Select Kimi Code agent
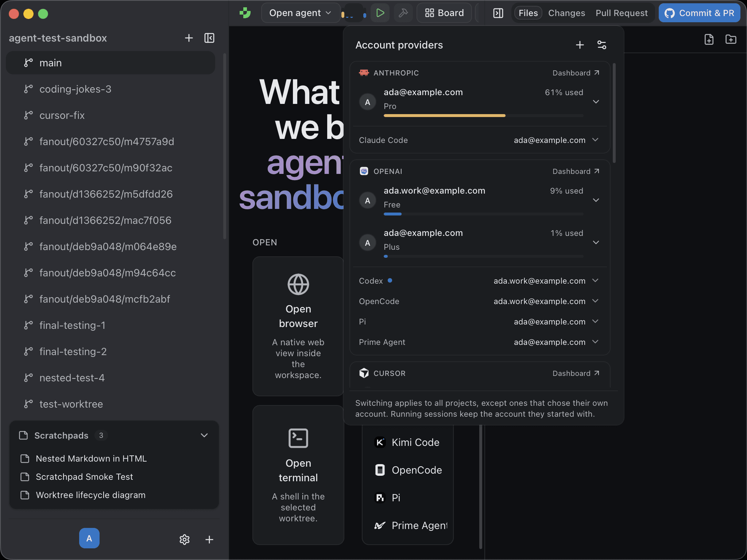The height and width of the screenshot is (560, 747). [x=408, y=443]
